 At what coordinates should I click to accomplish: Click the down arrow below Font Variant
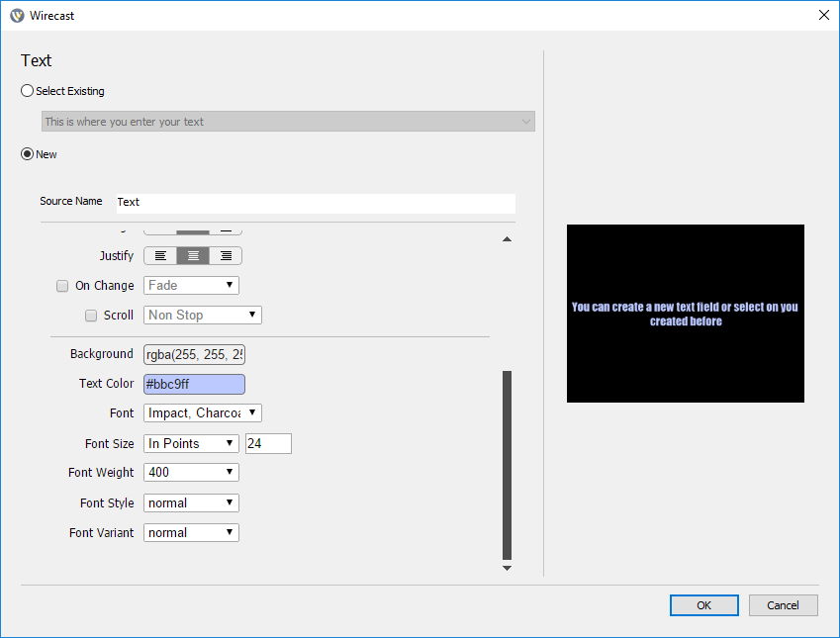(507, 567)
